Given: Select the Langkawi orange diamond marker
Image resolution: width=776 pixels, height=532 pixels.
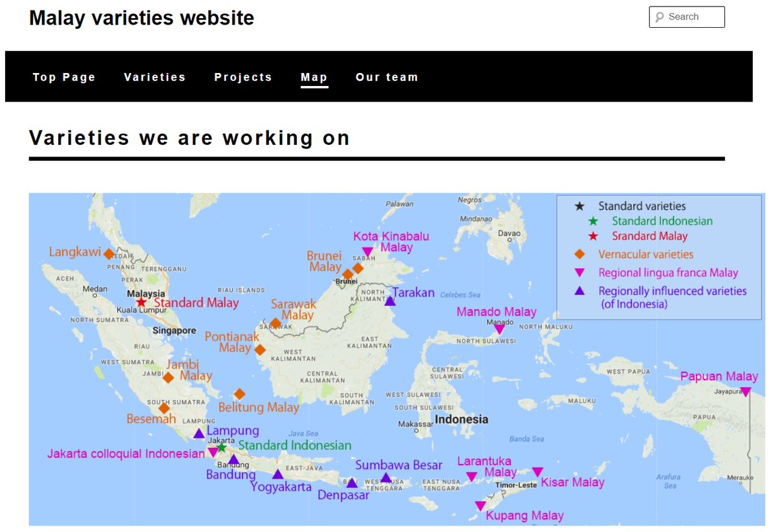Looking at the screenshot, I should (109, 253).
